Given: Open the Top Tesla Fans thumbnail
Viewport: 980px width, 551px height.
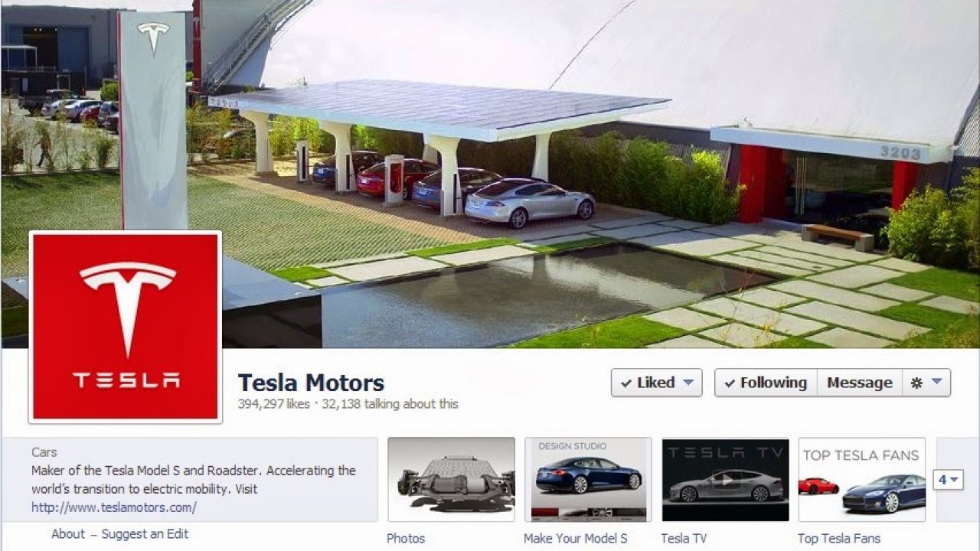Looking at the screenshot, I should 862,480.
